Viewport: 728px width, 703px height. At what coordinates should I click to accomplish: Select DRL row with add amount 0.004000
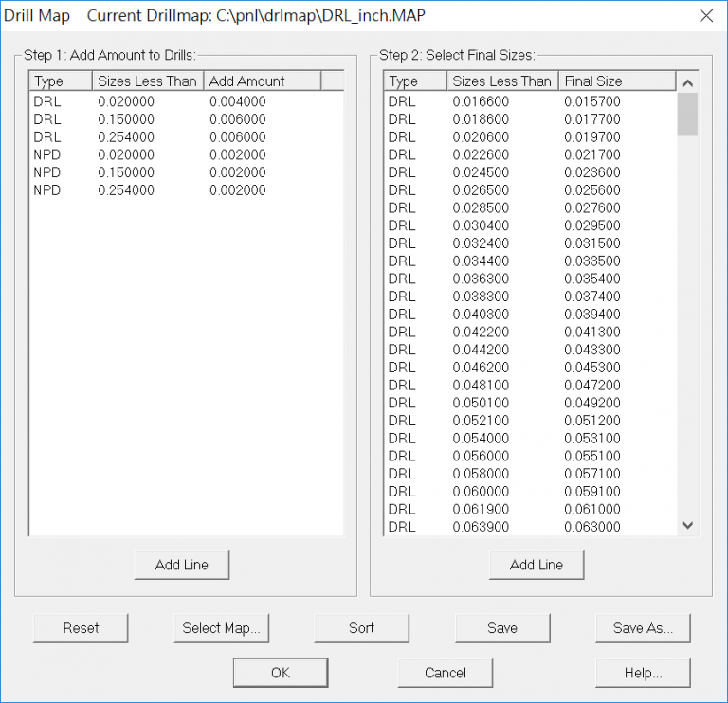(x=187, y=101)
